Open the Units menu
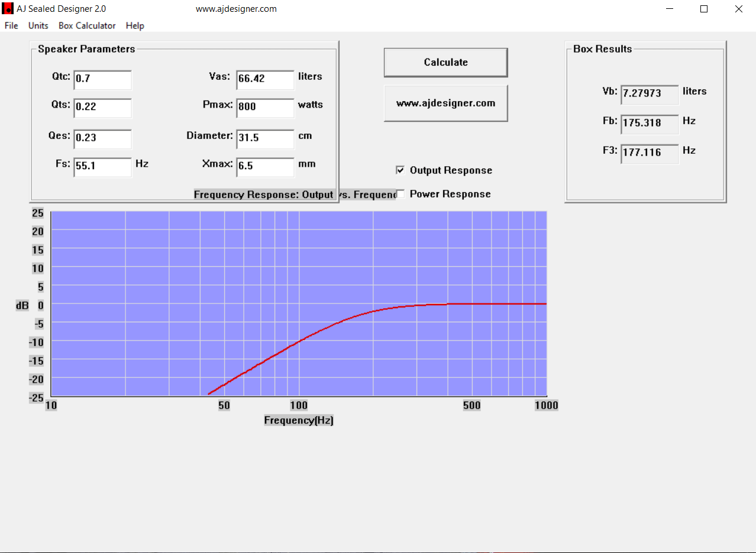This screenshot has width=756, height=553. pyautogui.click(x=38, y=25)
